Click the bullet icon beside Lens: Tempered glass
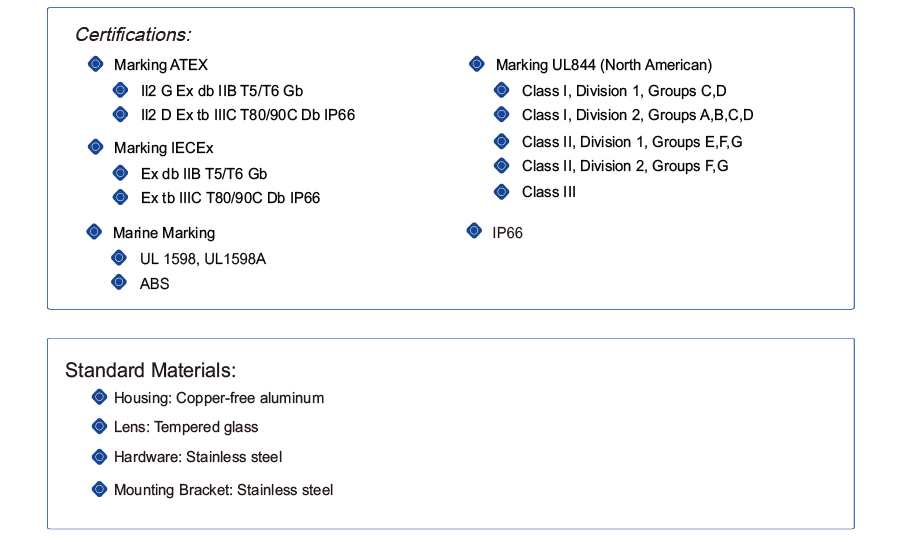The height and width of the screenshot is (538, 907). coord(99,426)
